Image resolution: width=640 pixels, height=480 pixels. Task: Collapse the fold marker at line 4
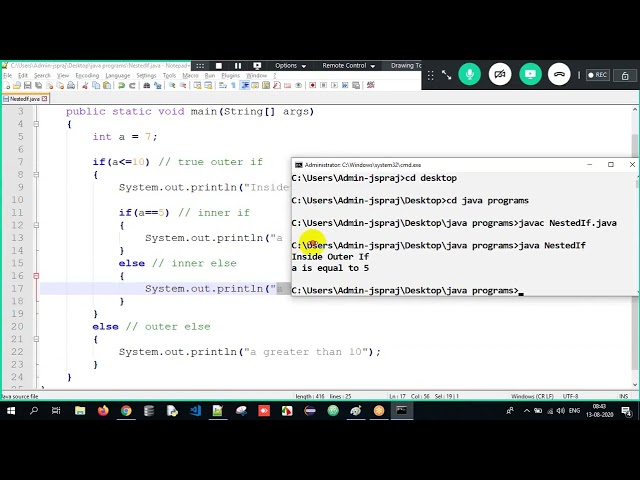point(36,124)
